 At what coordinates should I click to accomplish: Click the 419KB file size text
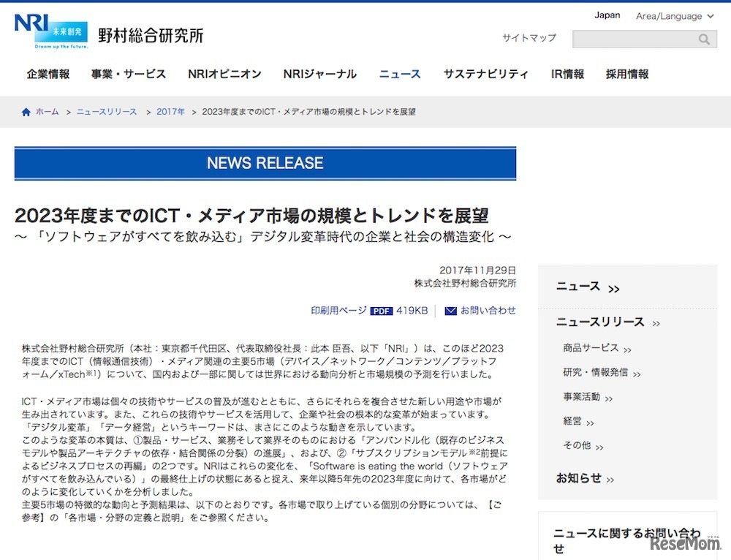[x=412, y=311]
